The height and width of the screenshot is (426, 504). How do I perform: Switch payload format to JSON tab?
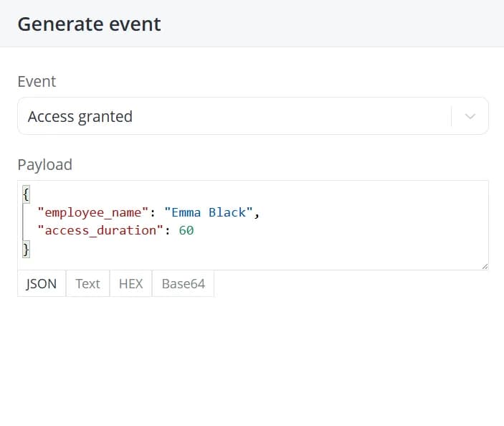coord(42,283)
